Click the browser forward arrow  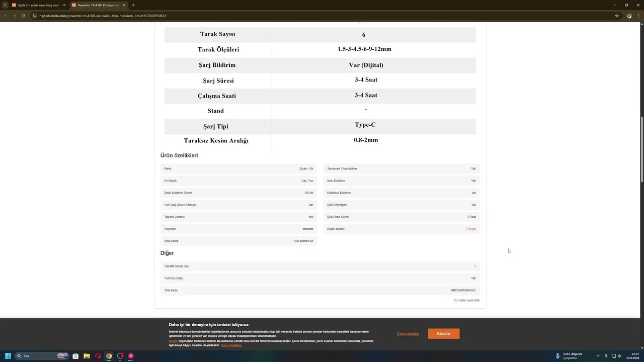pos(15,16)
